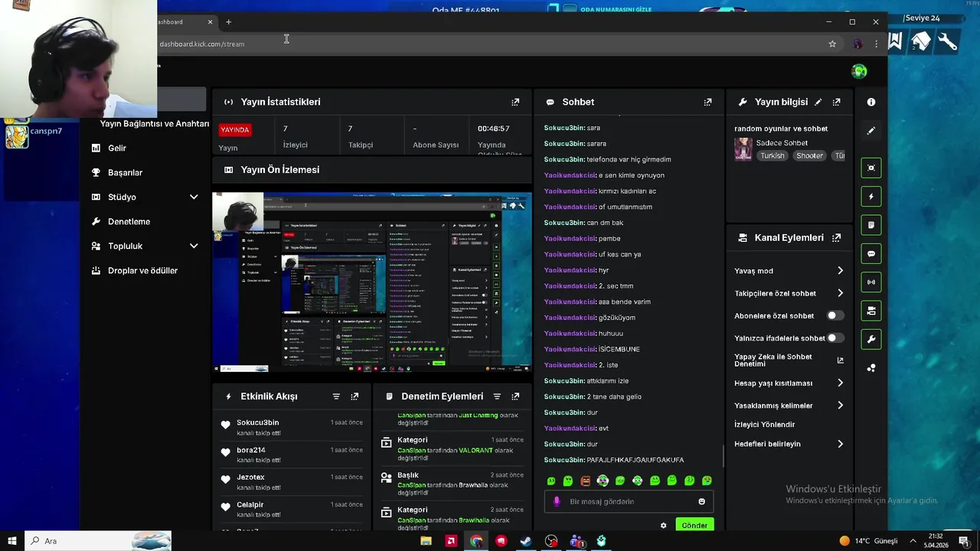Open Hesap yaşı kısıtlaması options arrow
Screen dimensions: 980x551
[x=840, y=383]
